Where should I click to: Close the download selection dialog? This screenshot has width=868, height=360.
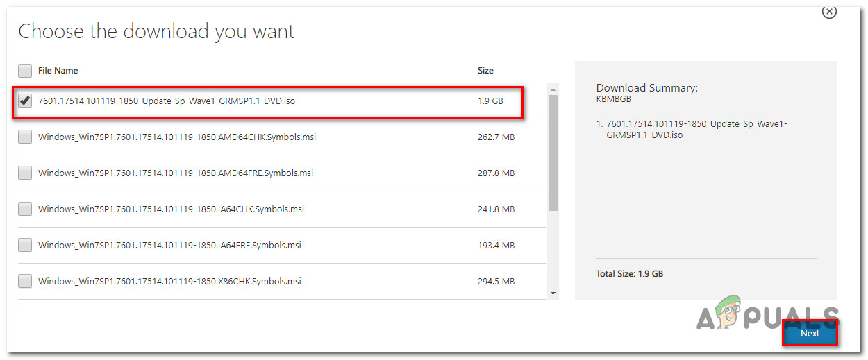[828, 12]
